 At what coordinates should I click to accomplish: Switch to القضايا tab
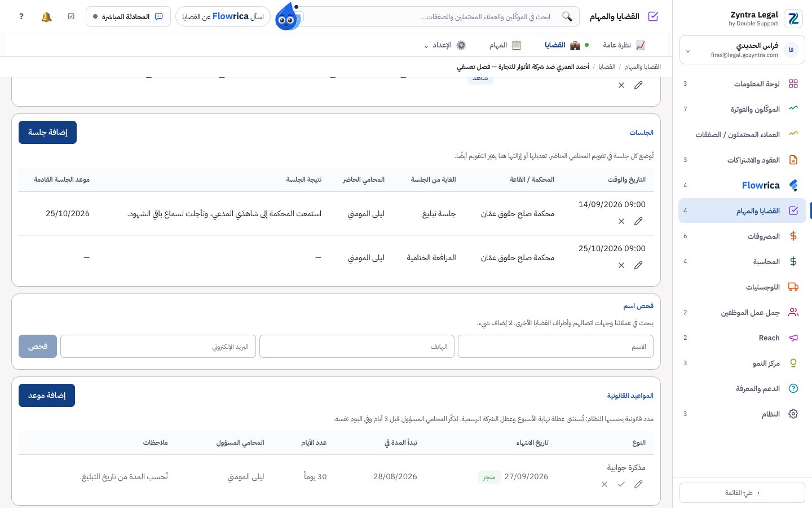[563, 45]
